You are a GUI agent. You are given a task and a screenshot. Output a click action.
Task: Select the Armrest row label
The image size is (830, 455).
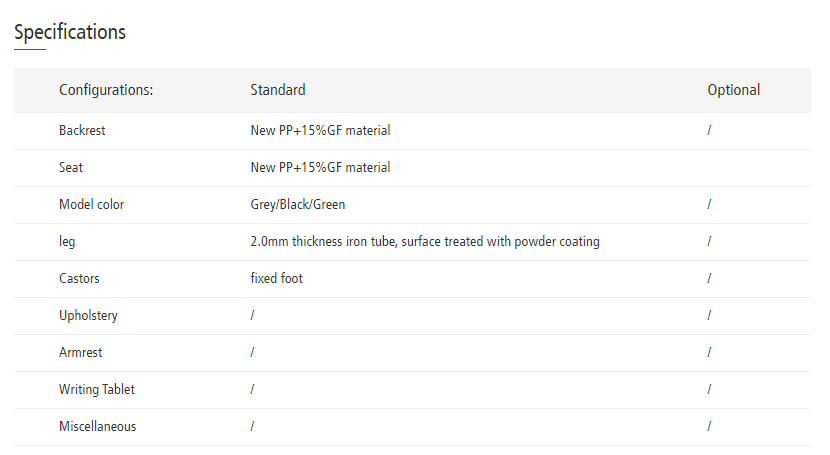[x=81, y=353]
